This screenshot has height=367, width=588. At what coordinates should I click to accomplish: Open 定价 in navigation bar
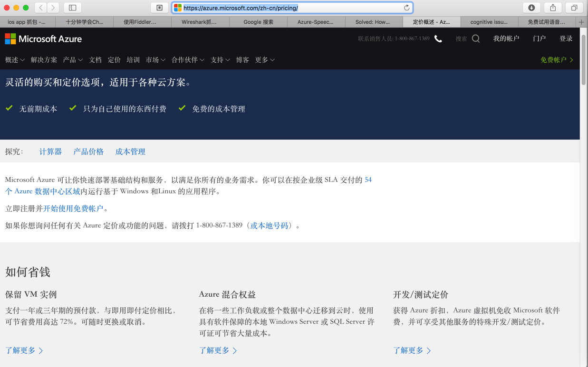[x=114, y=60]
